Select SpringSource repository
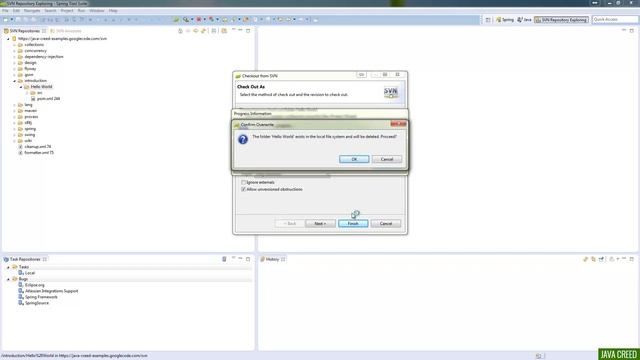The height and width of the screenshot is (360, 640). click(x=37, y=303)
